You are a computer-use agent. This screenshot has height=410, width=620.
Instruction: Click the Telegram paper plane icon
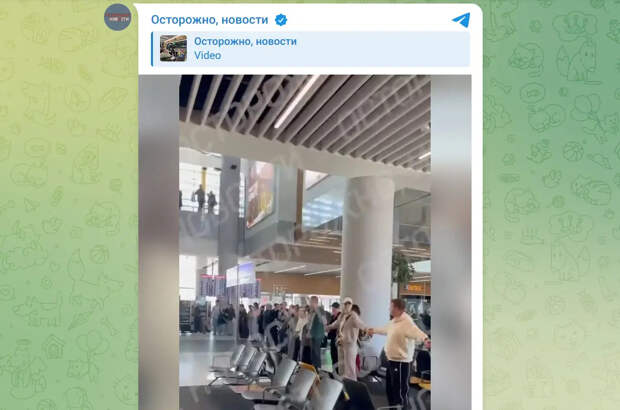point(461,20)
